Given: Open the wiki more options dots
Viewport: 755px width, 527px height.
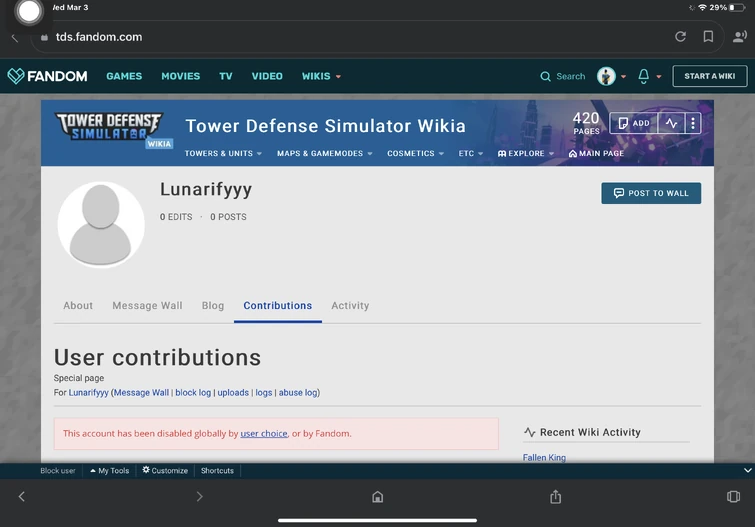Looking at the screenshot, I should [x=692, y=123].
